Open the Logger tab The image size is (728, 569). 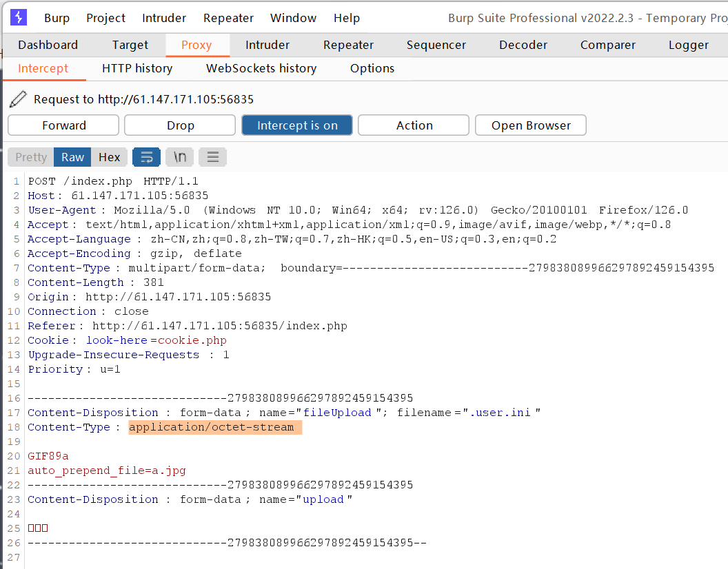(689, 45)
